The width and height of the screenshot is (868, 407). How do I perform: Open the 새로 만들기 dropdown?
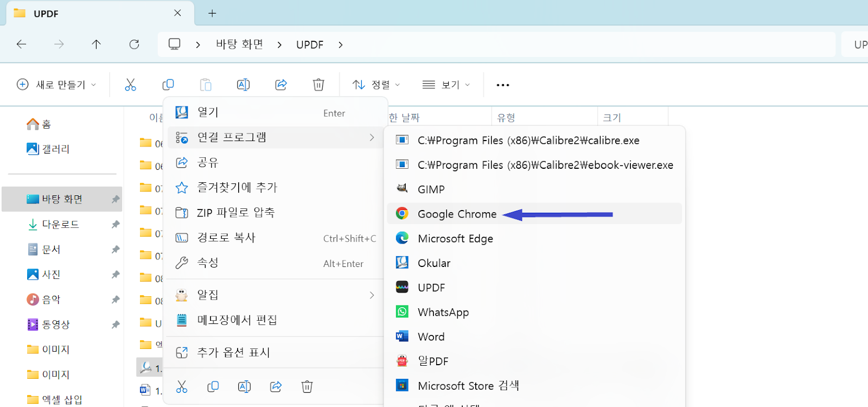pos(56,85)
